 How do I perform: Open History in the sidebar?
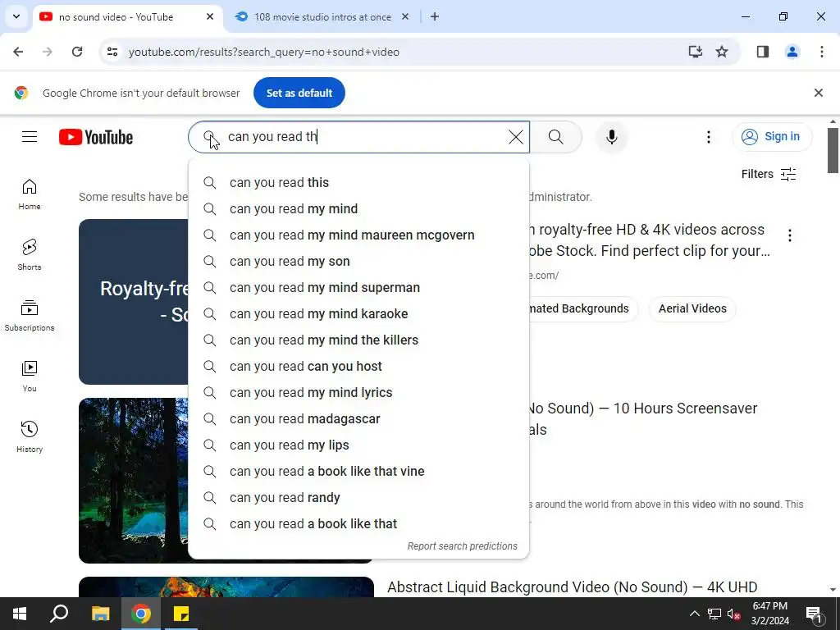pos(30,437)
